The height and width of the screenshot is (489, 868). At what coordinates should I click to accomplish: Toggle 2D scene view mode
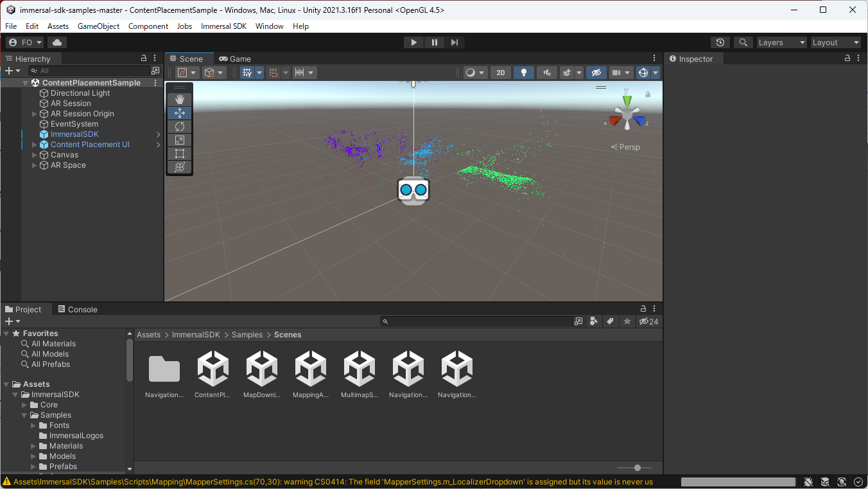[501, 73]
